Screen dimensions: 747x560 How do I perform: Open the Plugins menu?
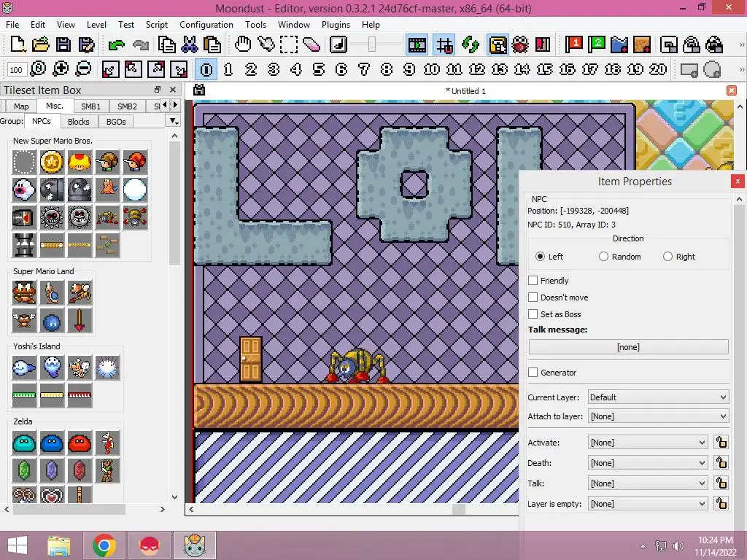click(x=336, y=24)
